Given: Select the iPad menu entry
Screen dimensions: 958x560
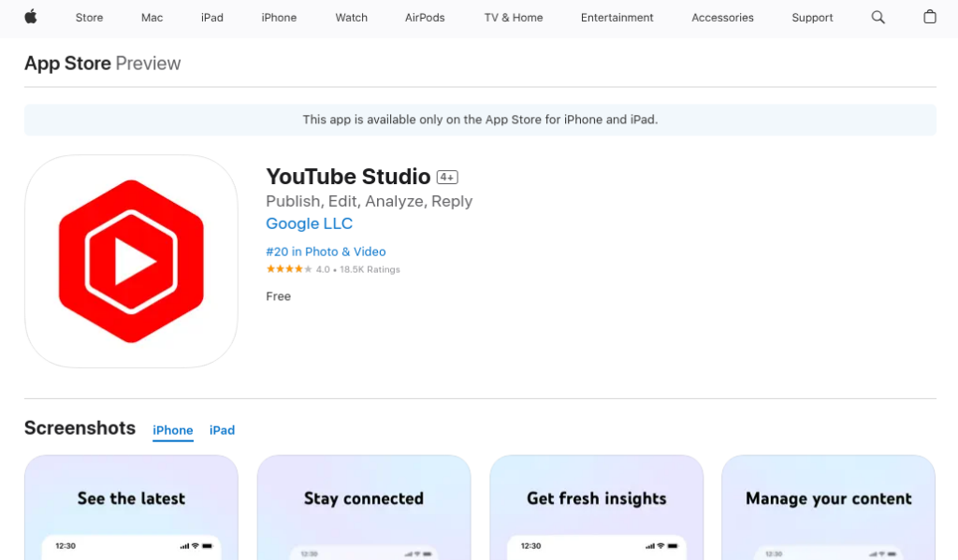Looking at the screenshot, I should pyautogui.click(x=211, y=17).
